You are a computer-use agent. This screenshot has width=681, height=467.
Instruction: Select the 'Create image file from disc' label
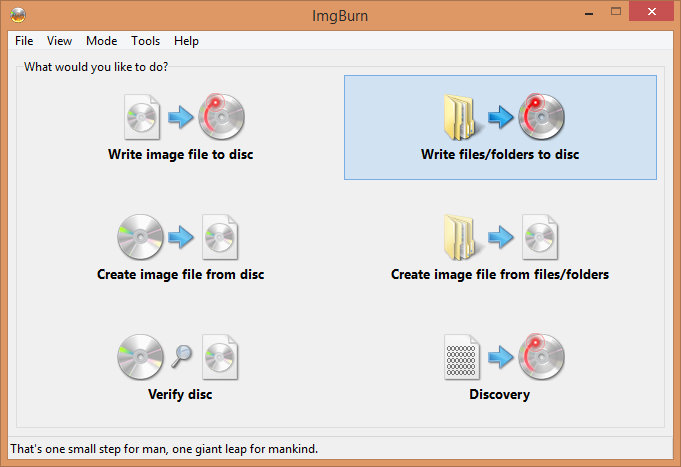point(181,275)
